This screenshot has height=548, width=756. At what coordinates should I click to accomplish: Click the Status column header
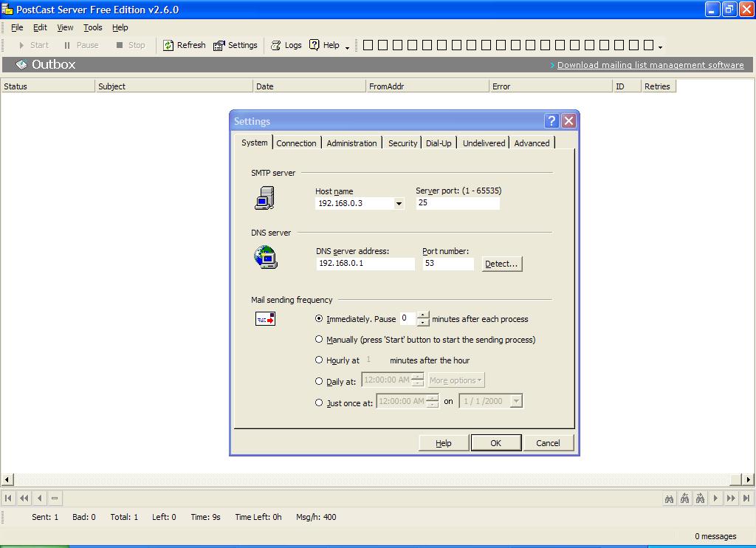[48, 86]
